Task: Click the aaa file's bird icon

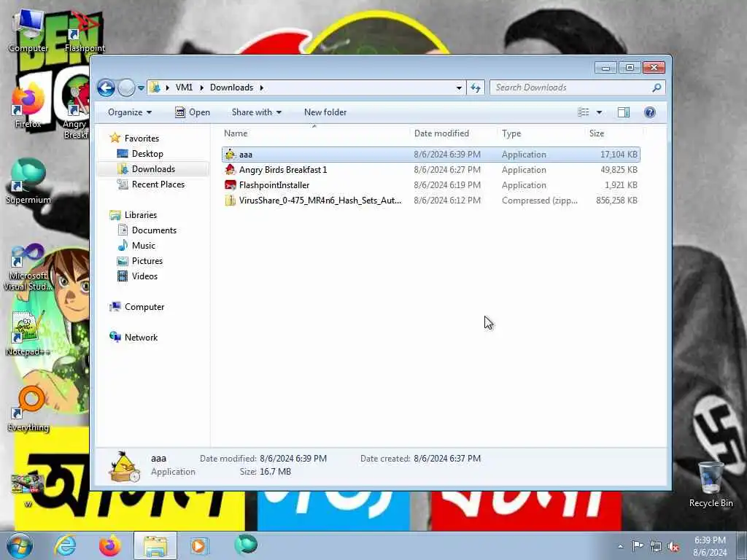Action: click(231, 155)
